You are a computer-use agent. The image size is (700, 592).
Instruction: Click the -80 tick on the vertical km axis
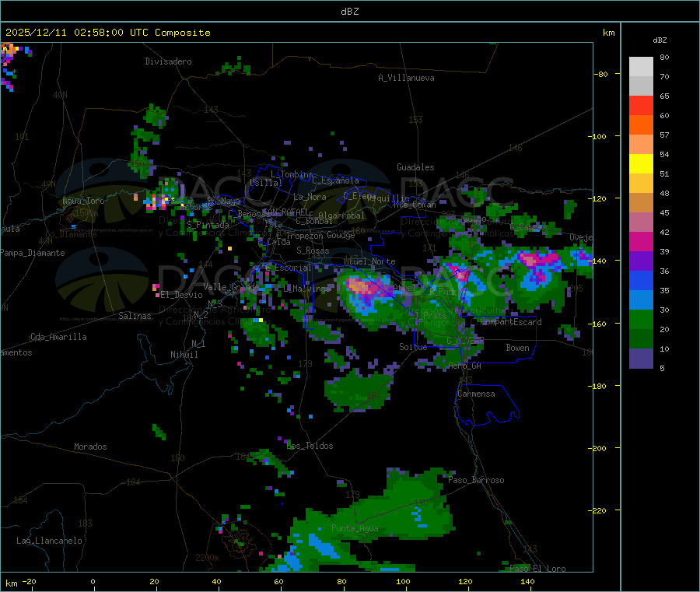[x=600, y=74]
